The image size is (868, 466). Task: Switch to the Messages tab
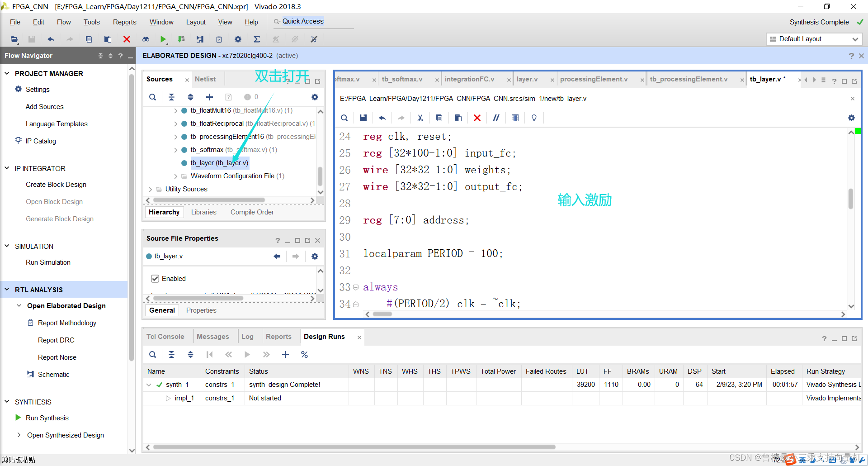(x=213, y=337)
